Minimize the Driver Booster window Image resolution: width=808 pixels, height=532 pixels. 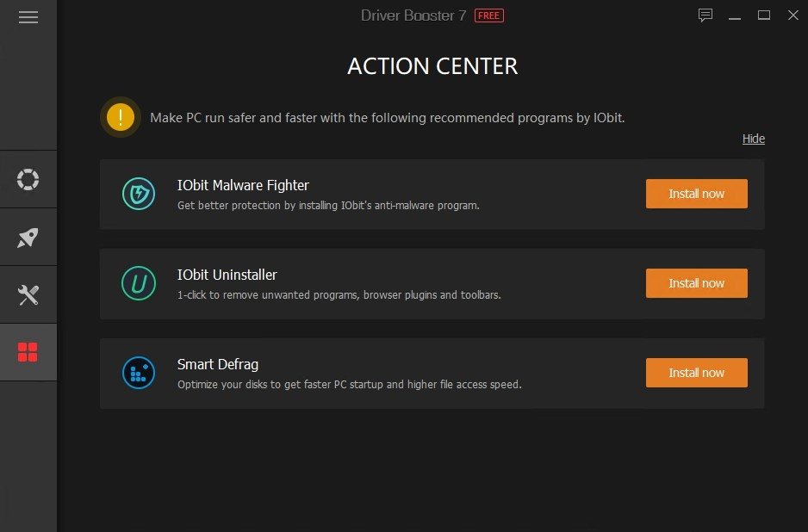[x=735, y=16]
